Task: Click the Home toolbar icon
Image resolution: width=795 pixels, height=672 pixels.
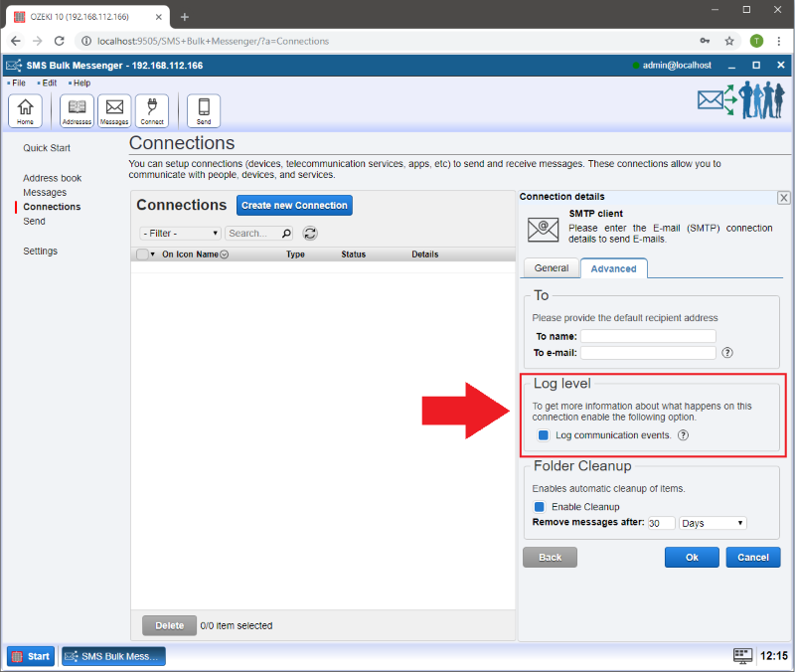Action: tap(25, 110)
